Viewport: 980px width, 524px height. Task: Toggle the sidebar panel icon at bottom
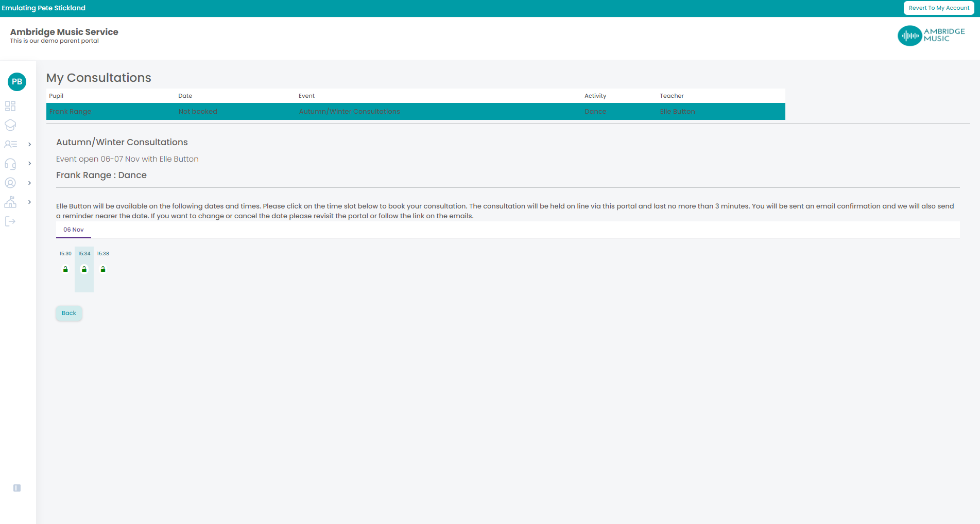click(17, 488)
